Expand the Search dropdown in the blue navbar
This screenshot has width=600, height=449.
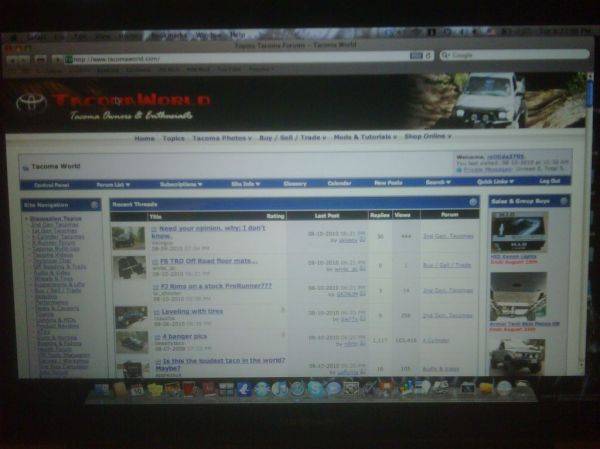click(x=439, y=182)
